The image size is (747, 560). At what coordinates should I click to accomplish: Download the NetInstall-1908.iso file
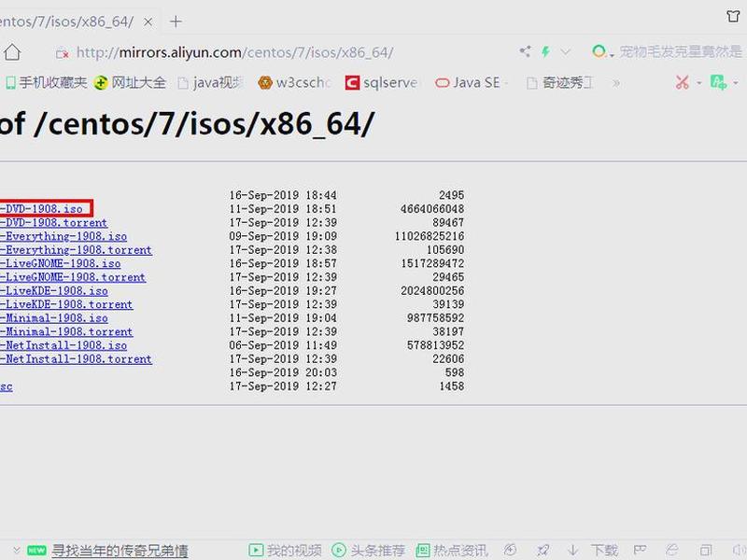(63, 345)
